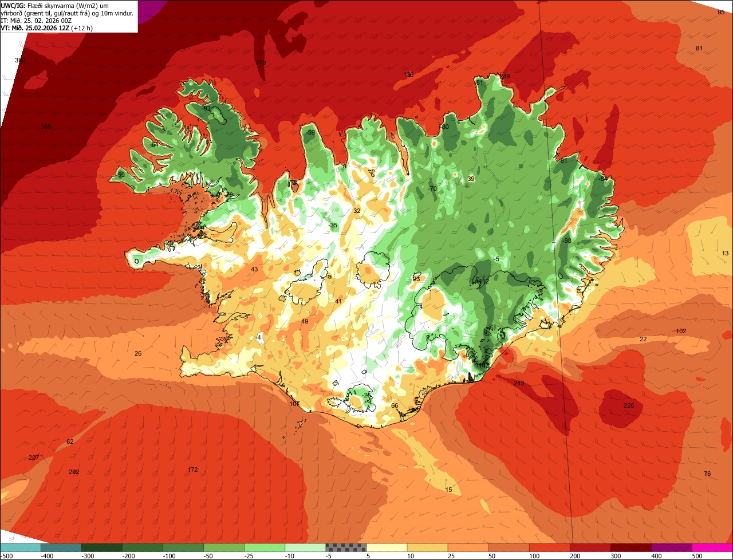The height and width of the screenshot is (560, 733).
Task: Click the map value 43 in west Iceland
Action: [x=254, y=269]
